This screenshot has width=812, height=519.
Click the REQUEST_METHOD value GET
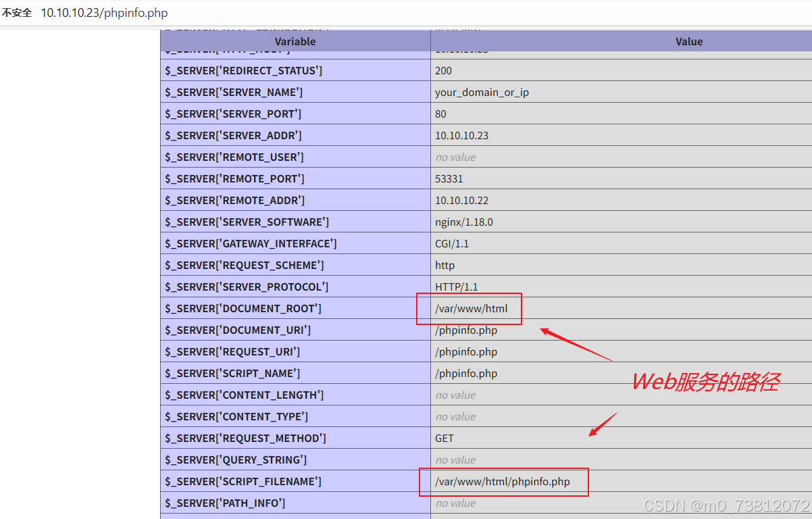click(x=445, y=438)
